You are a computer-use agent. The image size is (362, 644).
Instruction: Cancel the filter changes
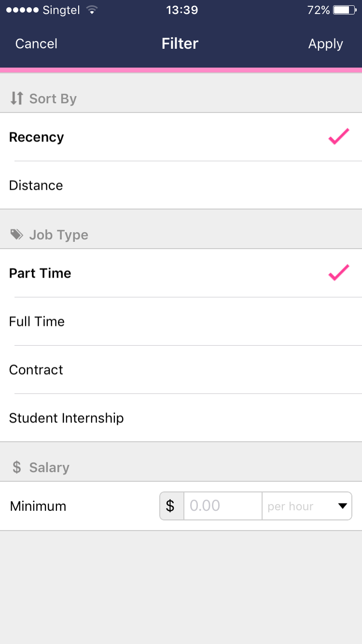click(x=36, y=44)
